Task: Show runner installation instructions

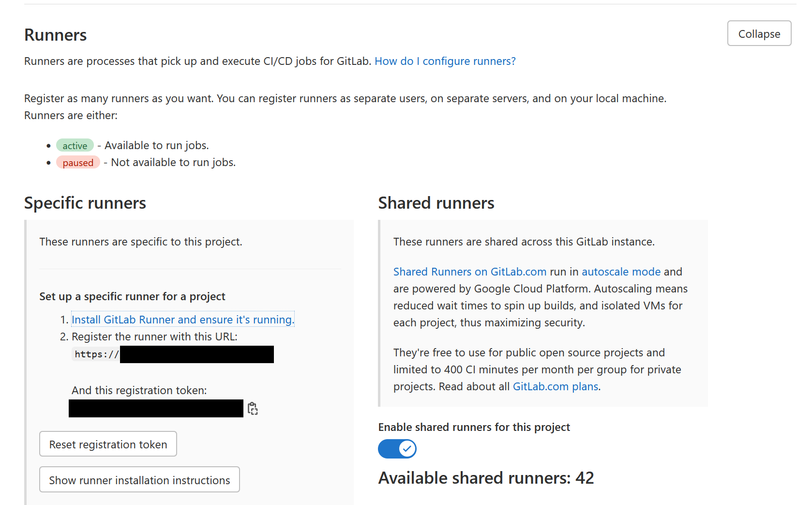Action: [x=139, y=480]
